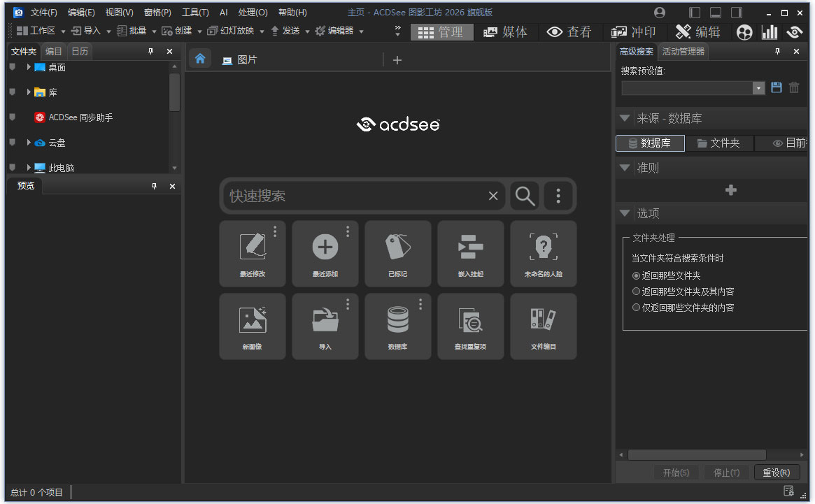
Task: Expand the 此电脑 tree node
Action: (28, 167)
